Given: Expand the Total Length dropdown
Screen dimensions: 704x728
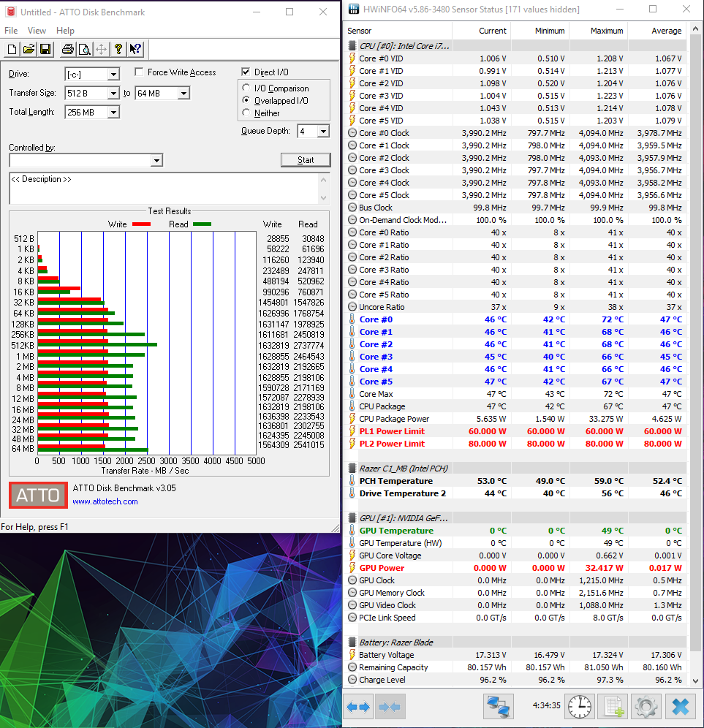Looking at the screenshot, I should (113, 113).
